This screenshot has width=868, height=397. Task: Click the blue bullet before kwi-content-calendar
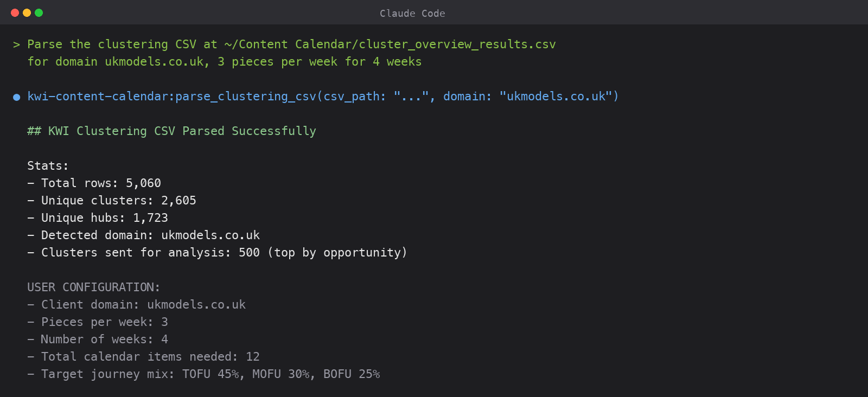pos(17,97)
